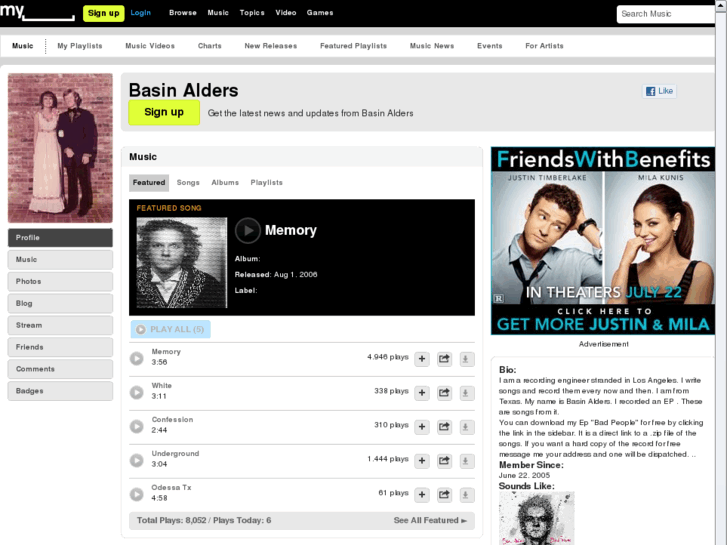The image size is (727, 545).
Task: Click the featured song album artwork
Action: tap(182, 263)
